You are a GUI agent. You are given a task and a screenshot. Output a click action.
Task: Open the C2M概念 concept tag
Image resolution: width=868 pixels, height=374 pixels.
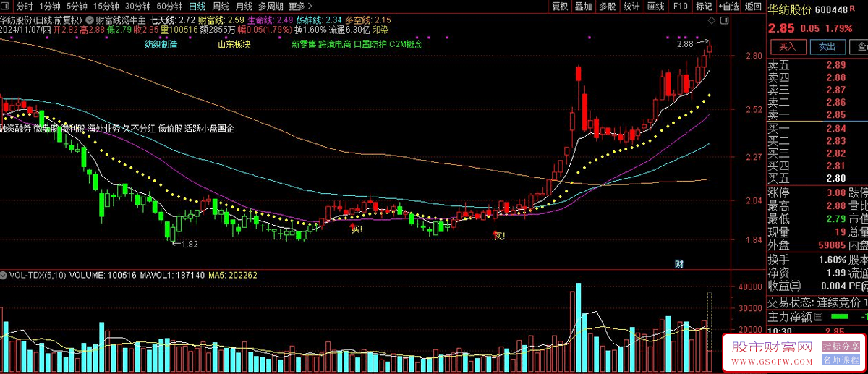tap(406, 44)
